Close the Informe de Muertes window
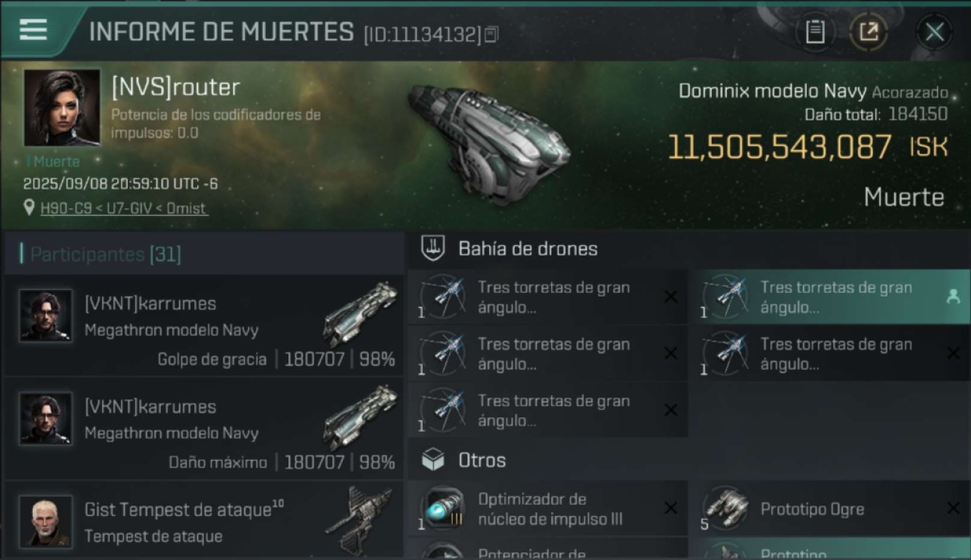 pyautogui.click(x=934, y=32)
